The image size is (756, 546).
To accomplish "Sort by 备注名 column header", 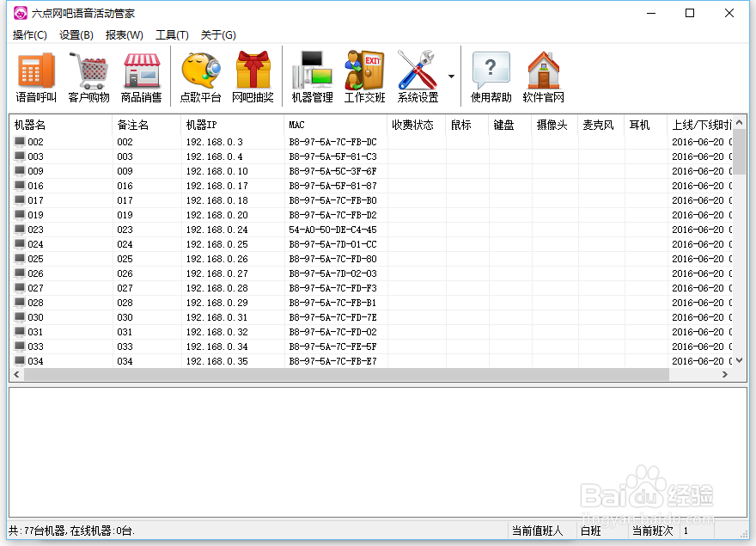I will click(147, 125).
